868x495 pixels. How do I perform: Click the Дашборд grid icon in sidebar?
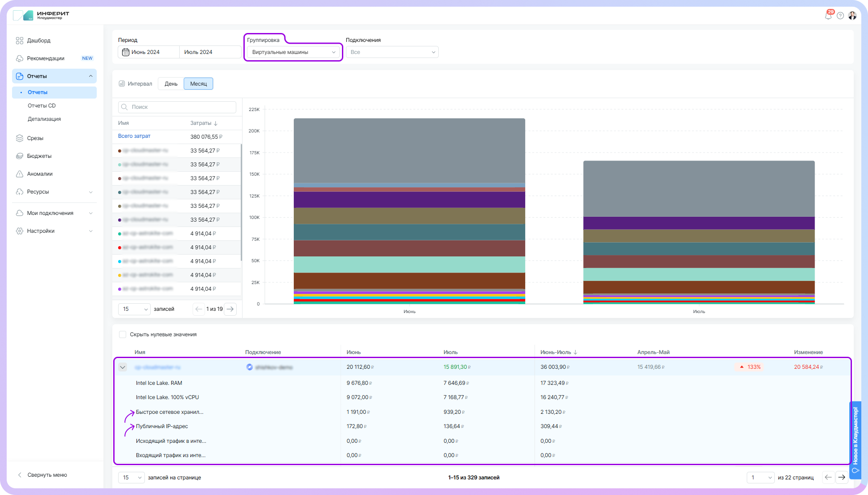[20, 41]
